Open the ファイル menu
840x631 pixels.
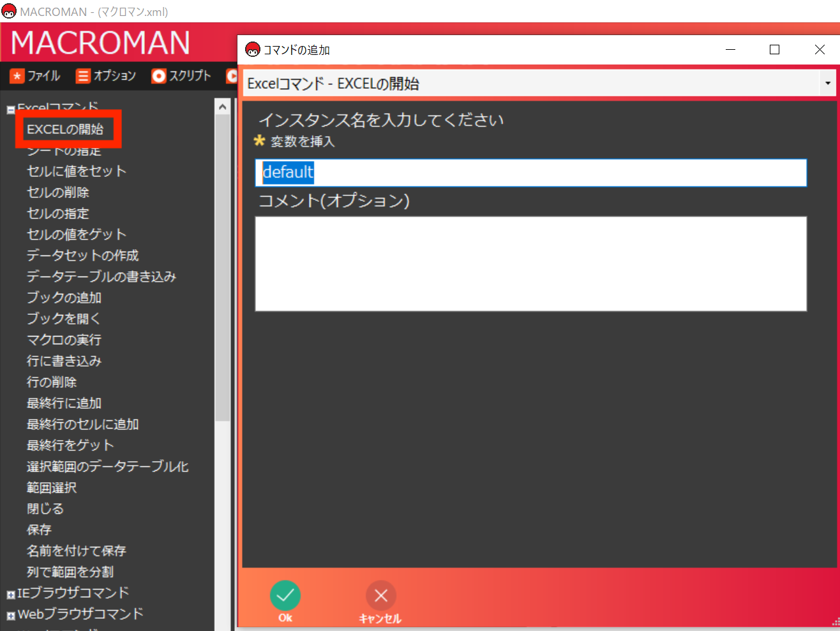(43, 76)
